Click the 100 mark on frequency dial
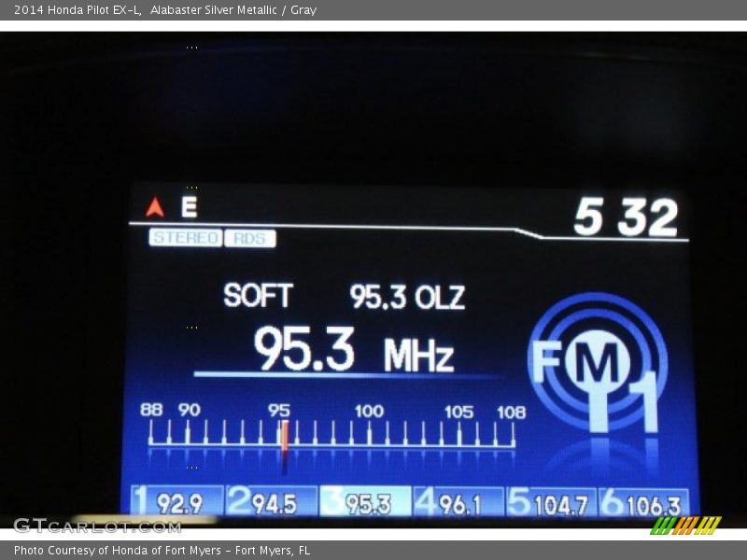 coord(369,411)
